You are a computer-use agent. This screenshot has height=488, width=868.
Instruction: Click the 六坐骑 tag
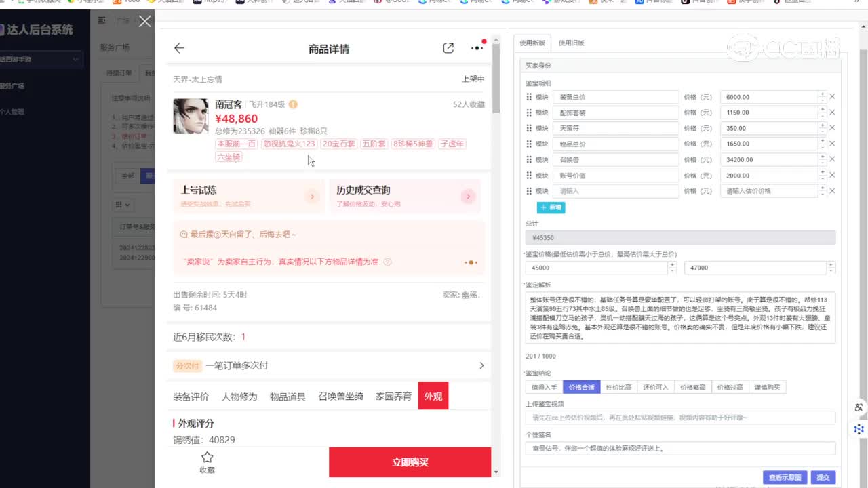(229, 157)
